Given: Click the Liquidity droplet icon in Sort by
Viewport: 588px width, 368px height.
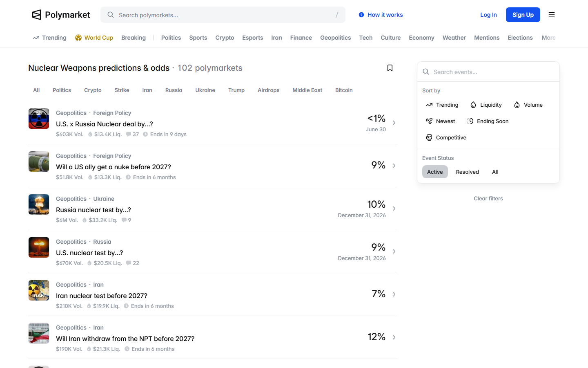Looking at the screenshot, I should [x=473, y=105].
